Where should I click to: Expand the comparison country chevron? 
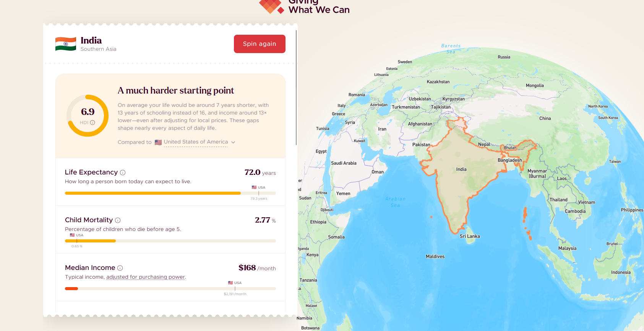(x=233, y=142)
